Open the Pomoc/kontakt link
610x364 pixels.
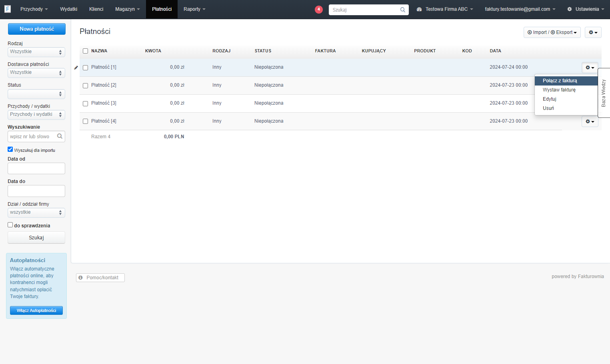(x=100, y=278)
